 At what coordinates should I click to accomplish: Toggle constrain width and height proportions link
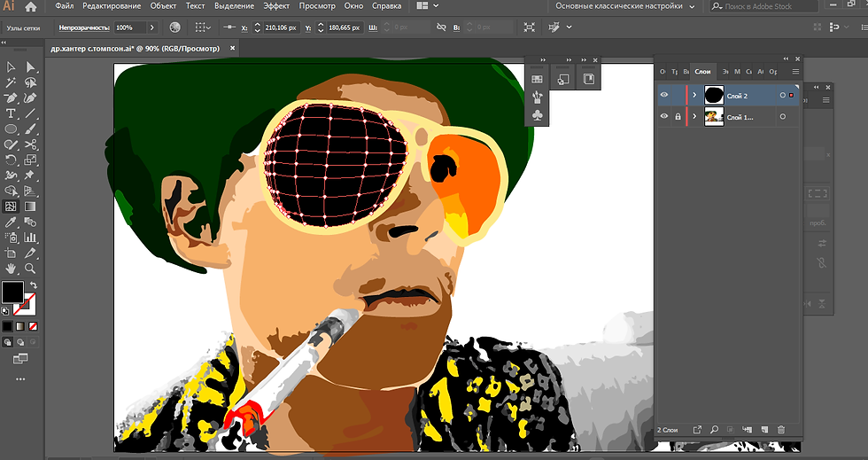click(441, 27)
